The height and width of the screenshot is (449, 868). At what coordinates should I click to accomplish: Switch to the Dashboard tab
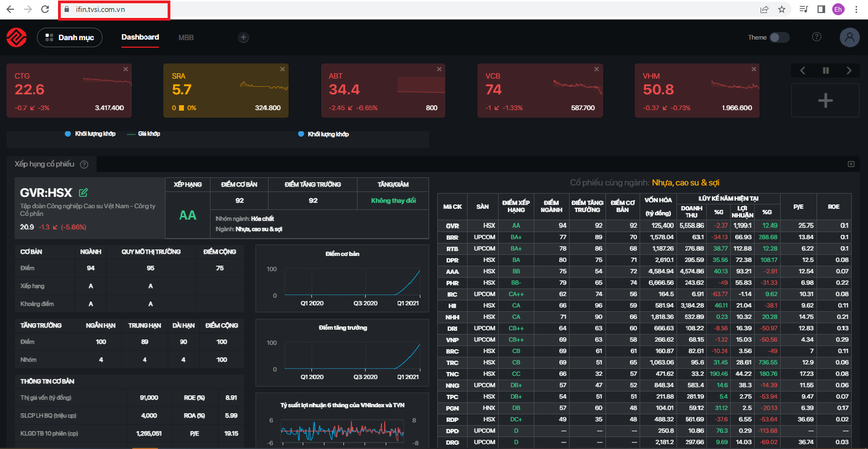[x=140, y=37]
